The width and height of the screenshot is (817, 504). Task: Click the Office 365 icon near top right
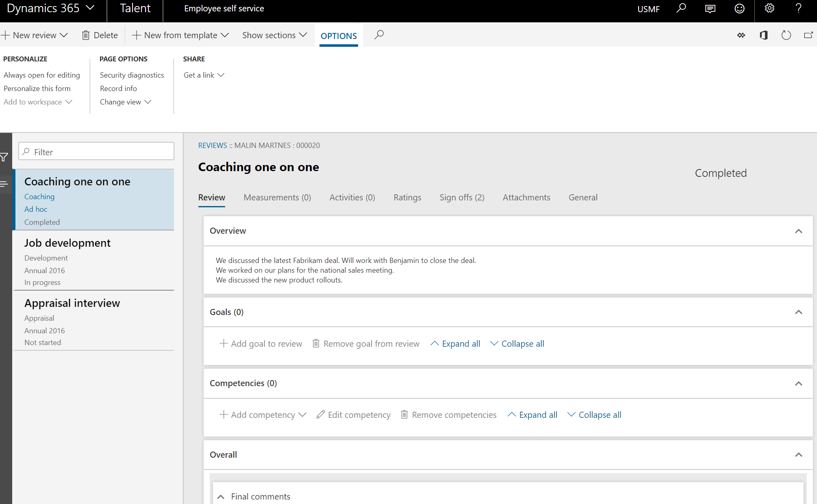click(763, 35)
